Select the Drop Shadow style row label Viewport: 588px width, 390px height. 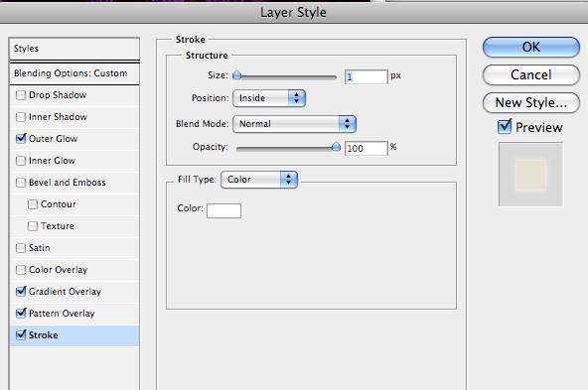coord(58,95)
